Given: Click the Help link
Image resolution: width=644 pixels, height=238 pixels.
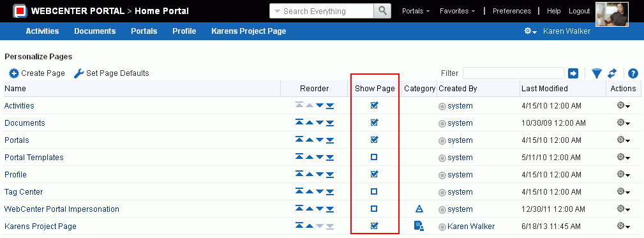Looking at the screenshot, I should (553, 11).
